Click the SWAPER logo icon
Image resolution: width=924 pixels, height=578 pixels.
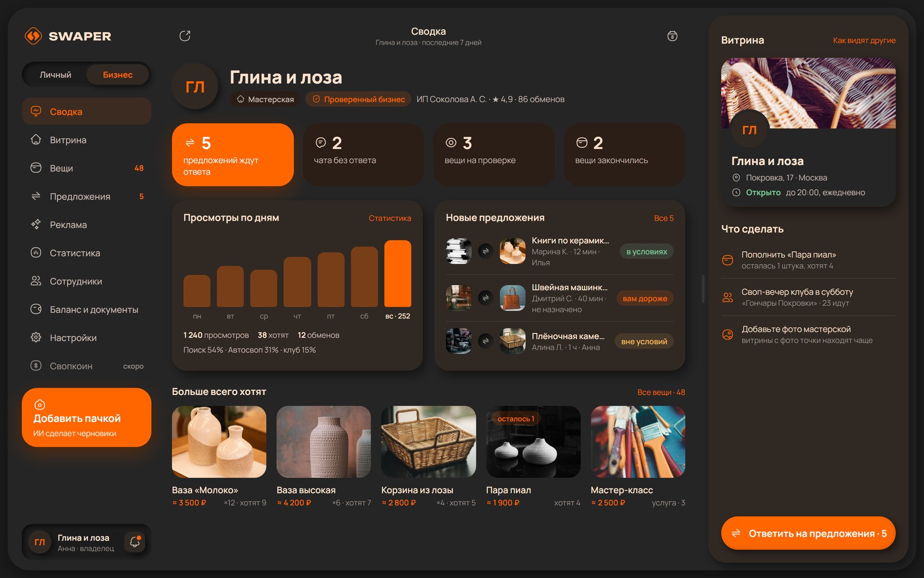click(x=33, y=36)
